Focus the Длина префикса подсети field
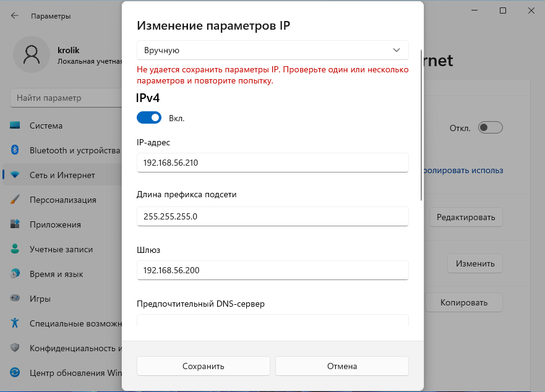545x392 pixels. click(272, 216)
